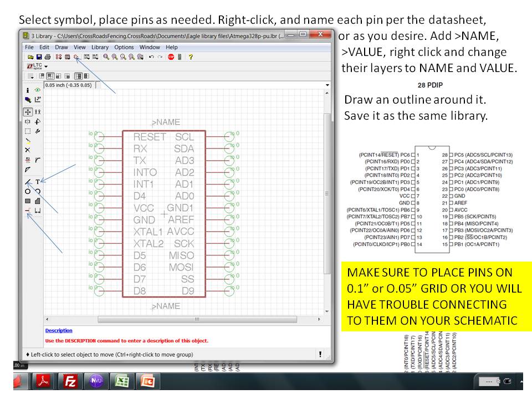Click the Zoom to fit magnifier icon
This screenshot has height=399, width=532.
106,57
